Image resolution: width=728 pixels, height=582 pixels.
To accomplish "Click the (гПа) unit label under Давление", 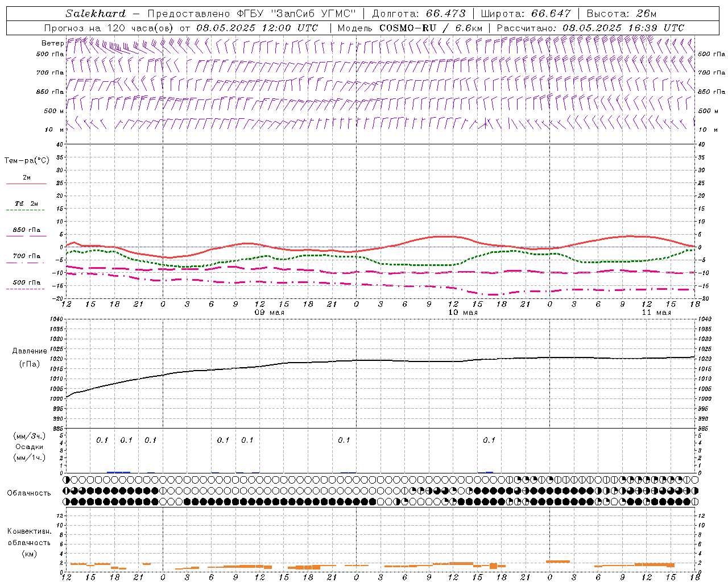I will pos(30,364).
